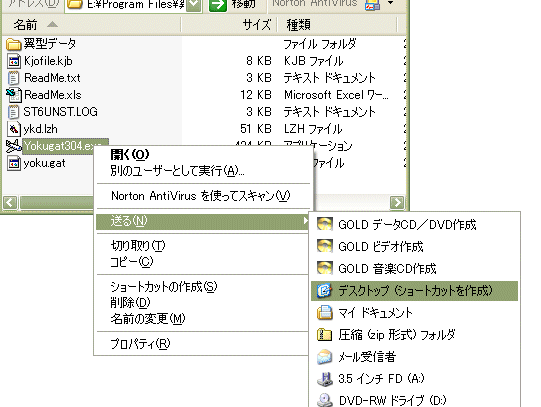Select the ykd.lzh file name
The height and width of the screenshot is (407, 541).
pos(40,129)
